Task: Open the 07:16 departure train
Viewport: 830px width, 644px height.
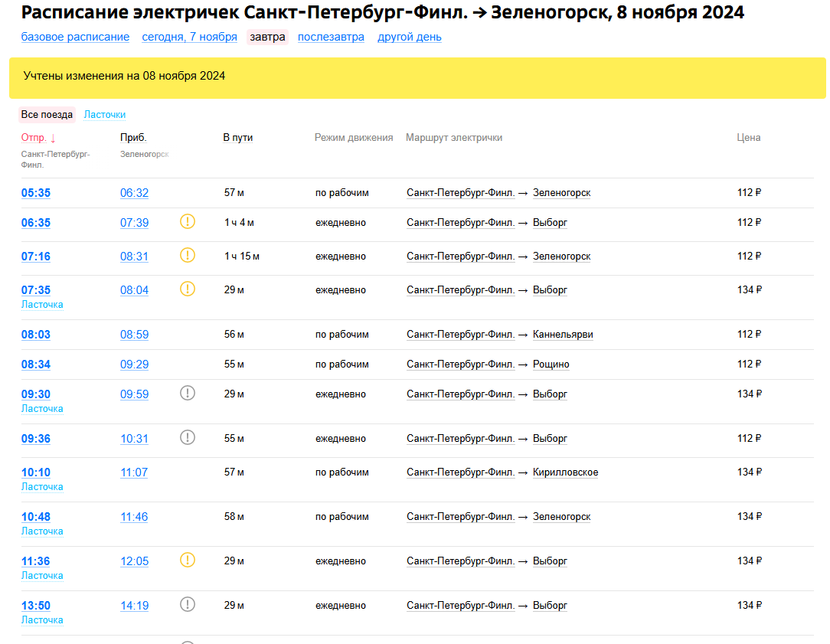Action: pos(36,257)
